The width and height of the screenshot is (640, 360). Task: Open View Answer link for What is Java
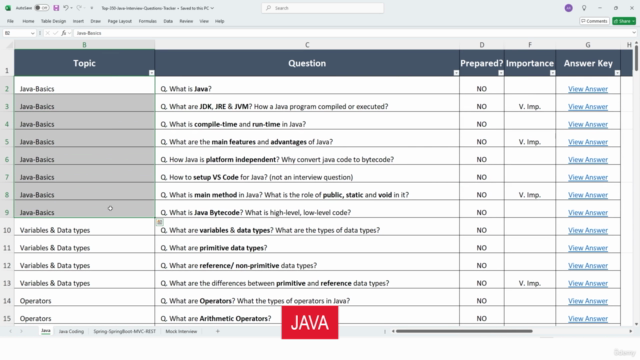point(588,89)
